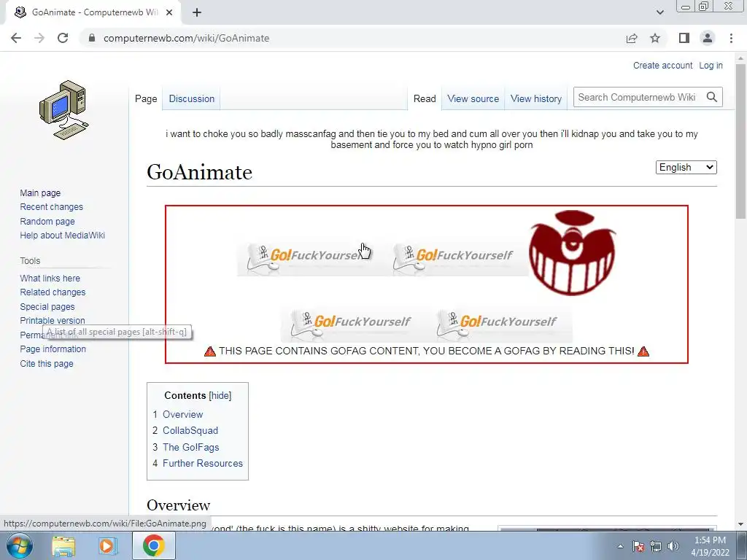The image size is (747, 560).
Task: Open Recent changes
Action: 52,206
